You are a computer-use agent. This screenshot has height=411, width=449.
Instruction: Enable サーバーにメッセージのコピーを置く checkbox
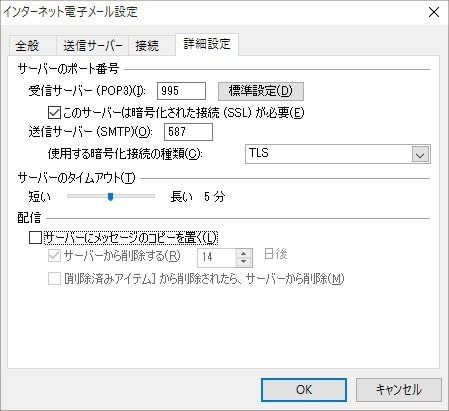[35, 238]
